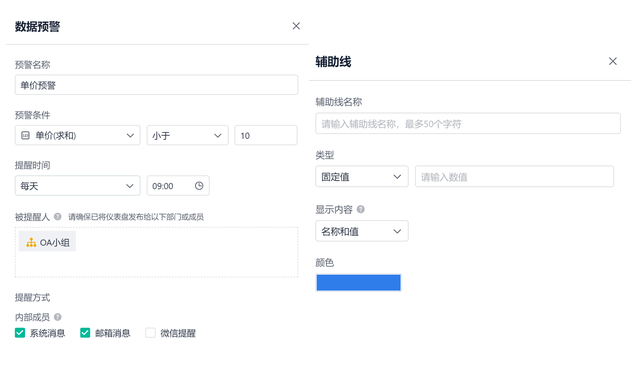Open the 小于 condition dropdown
The height and width of the screenshot is (366, 640).
tap(187, 135)
